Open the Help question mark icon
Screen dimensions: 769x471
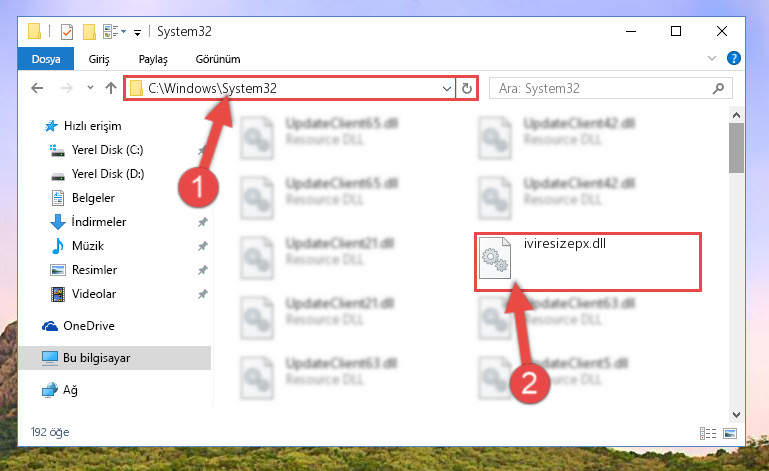[x=734, y=58]
